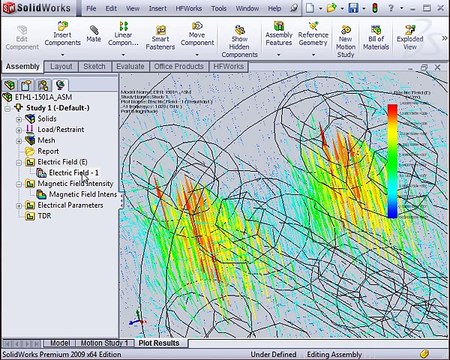Screen dimensions: 450x360
Task: Pin the menu bar with pushpin icon
Action: click(x=294, y=8)
